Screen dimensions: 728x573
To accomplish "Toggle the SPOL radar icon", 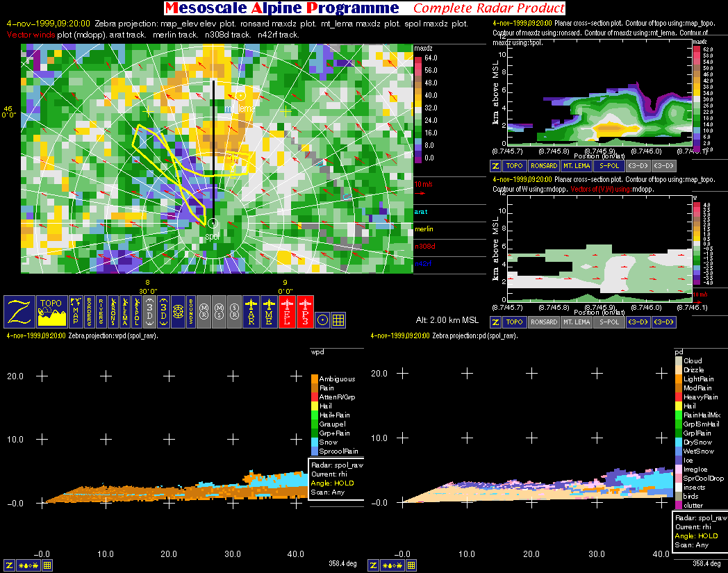I will pos(137,312).
